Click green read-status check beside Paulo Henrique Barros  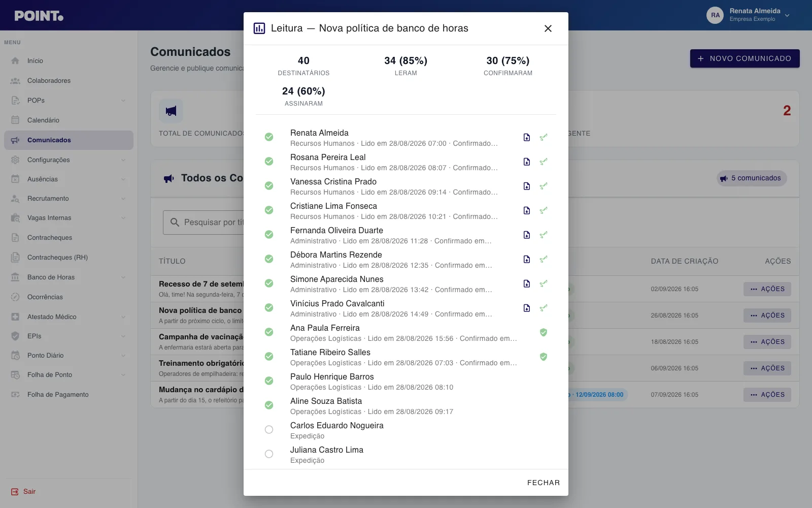coord(269,380)
